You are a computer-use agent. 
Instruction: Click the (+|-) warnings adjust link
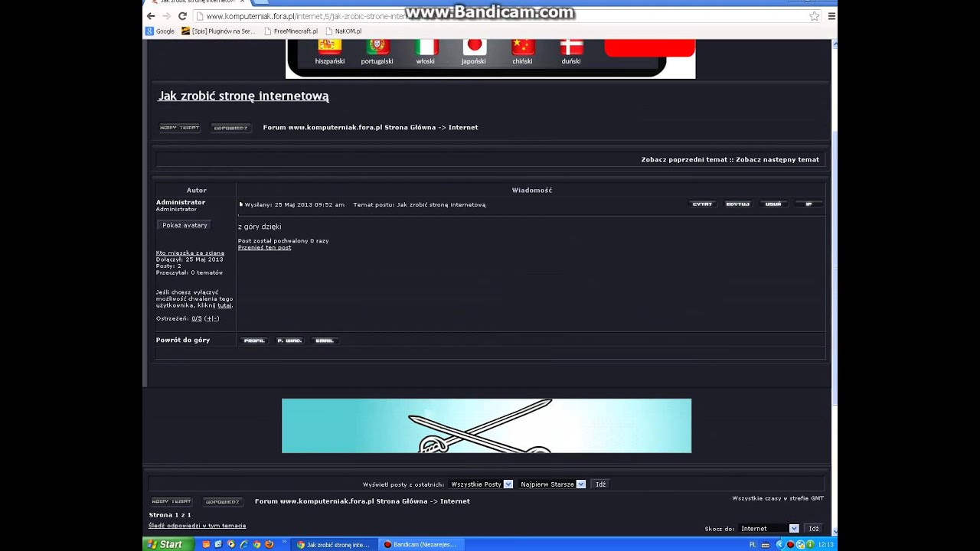click(x=211, y=318)
